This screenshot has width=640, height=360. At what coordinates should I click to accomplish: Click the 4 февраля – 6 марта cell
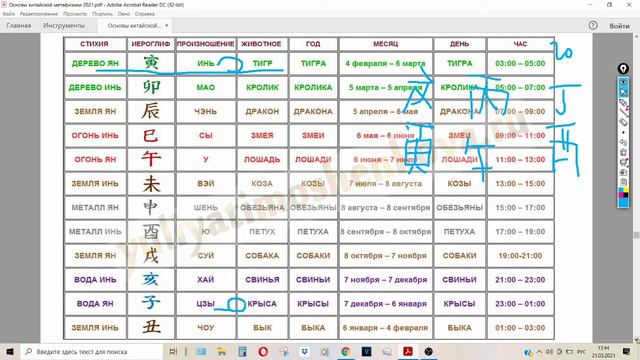pos(385,63)
